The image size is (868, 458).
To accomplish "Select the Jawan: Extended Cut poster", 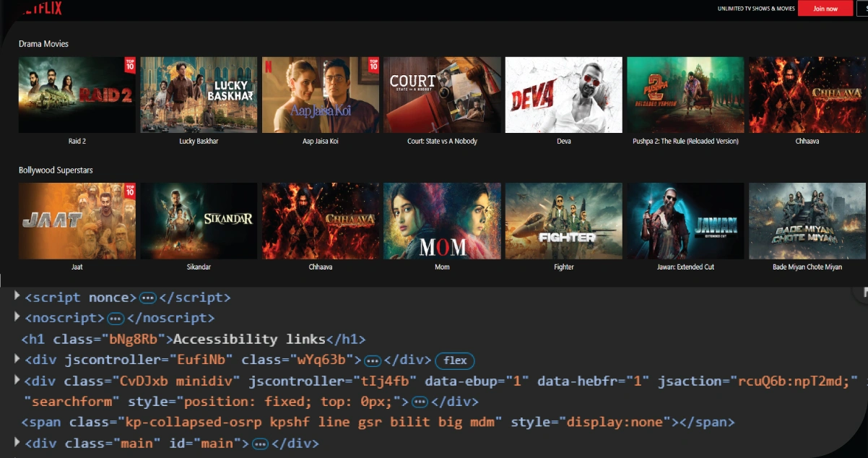I will pyautogui.click(x=685, y=221).
